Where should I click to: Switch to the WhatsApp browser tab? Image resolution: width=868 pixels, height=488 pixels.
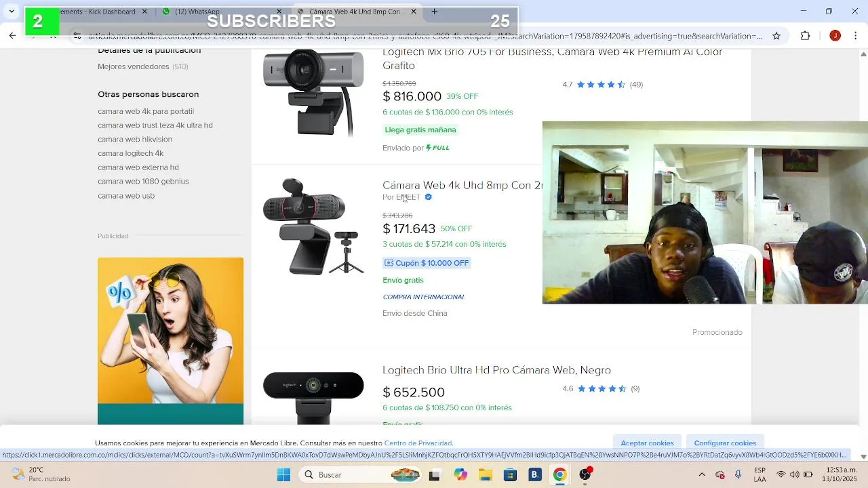coord(220,12)
